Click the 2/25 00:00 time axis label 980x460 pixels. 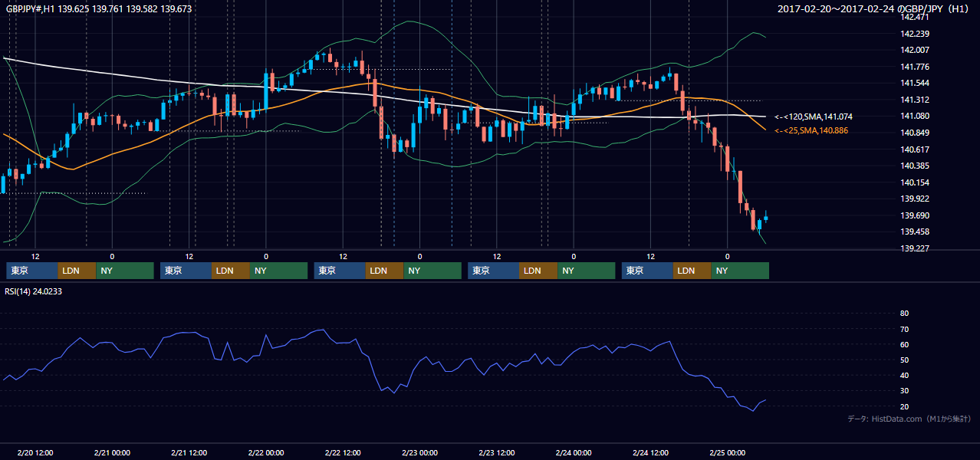[727, 452]
